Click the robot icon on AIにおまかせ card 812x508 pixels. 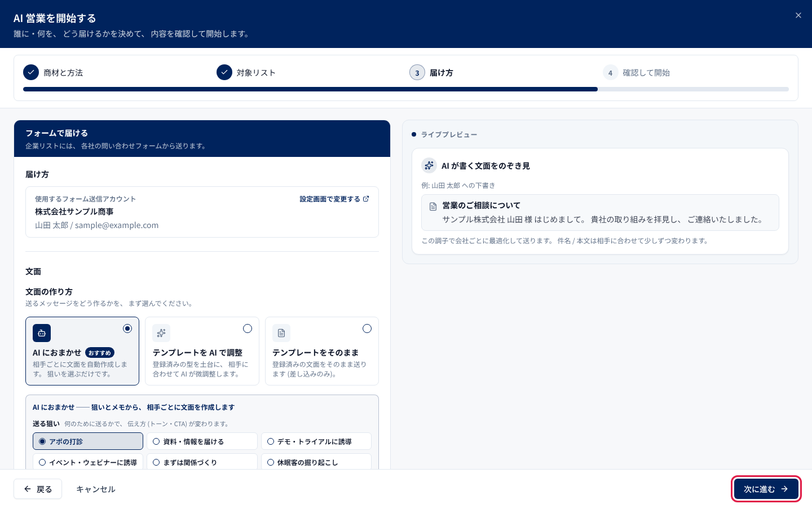coord(42,333)
